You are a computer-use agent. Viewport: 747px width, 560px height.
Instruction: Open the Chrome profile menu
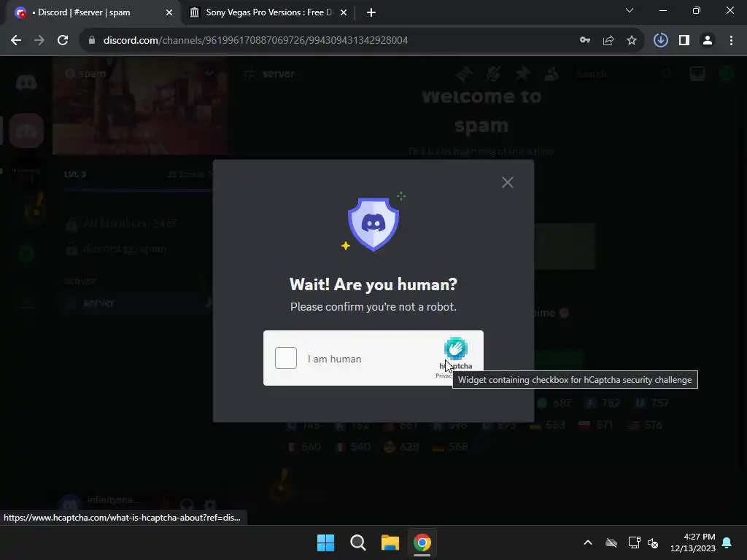click(708, 40)
